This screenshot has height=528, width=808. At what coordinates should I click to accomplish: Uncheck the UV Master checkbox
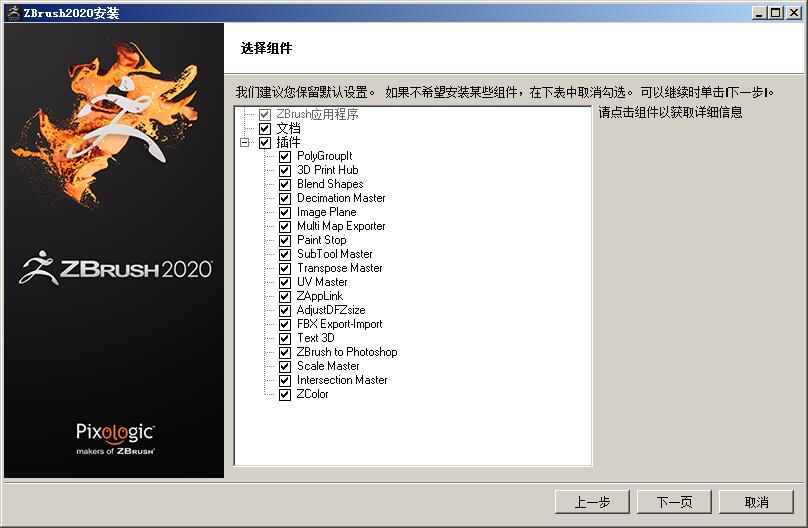pyautogui.click(x=285, y=282)
